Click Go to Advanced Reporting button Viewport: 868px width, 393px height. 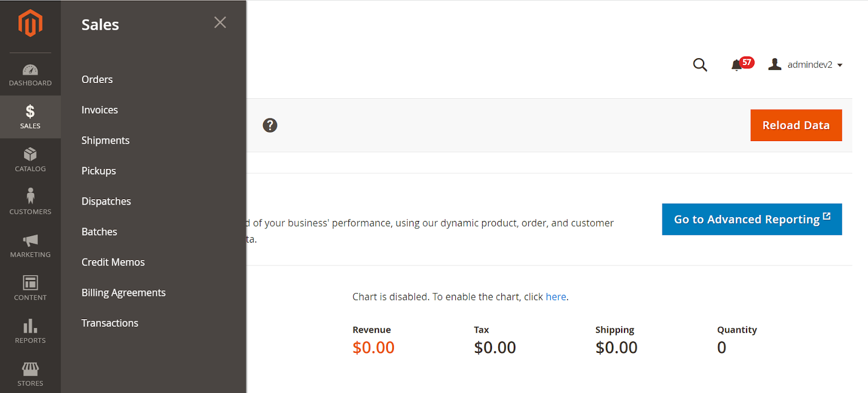tap(751, 219)
